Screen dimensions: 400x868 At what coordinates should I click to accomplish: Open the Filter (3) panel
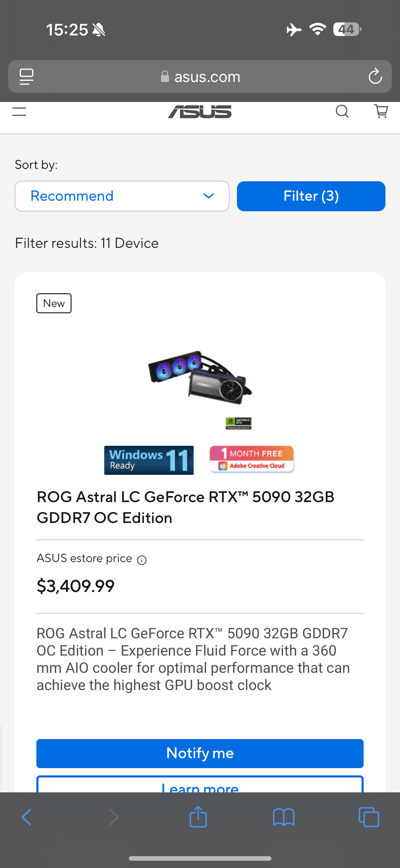[x=311, y=196]
